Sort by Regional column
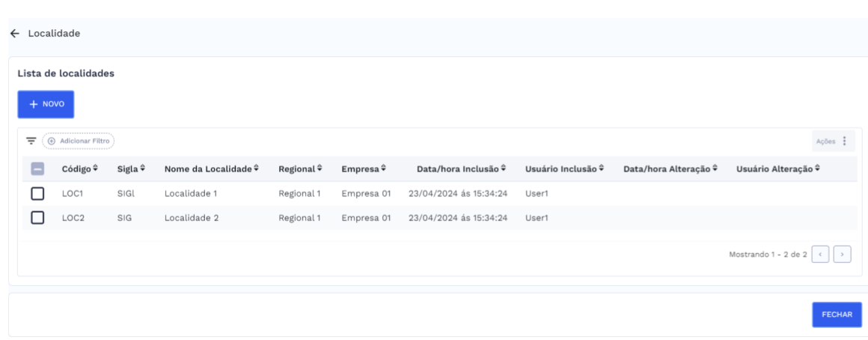This screenshot has width=868, height=340. coord(301,169)
